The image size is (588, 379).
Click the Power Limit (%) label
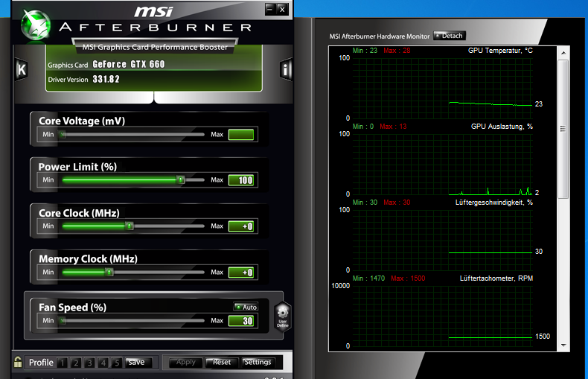click(77, 167)
